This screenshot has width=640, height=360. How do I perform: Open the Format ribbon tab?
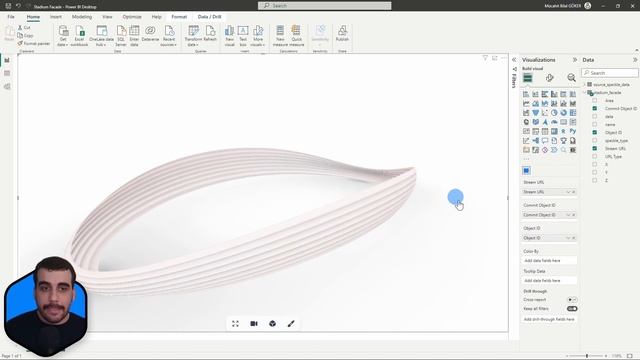(x=179, y=17)
